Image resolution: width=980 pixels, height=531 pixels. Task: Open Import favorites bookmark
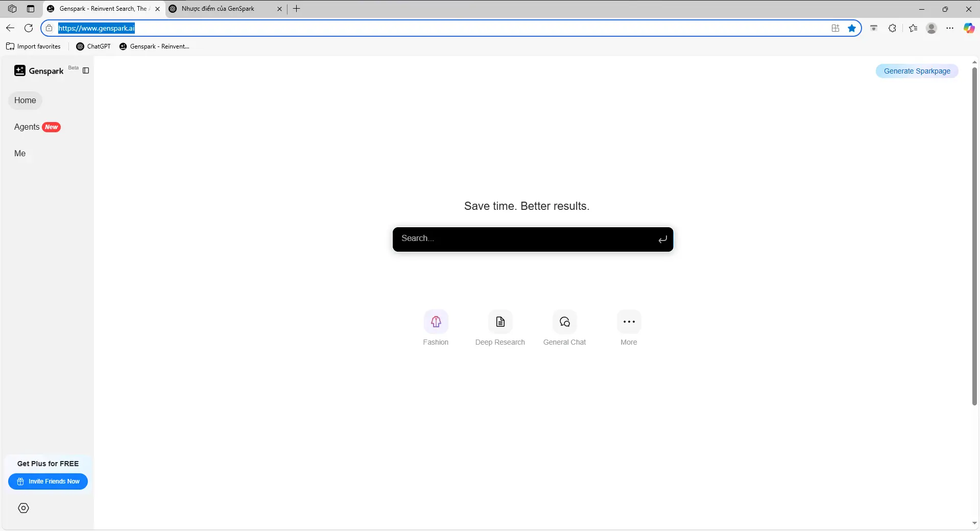pyautogui.click(x=33, y=46)
